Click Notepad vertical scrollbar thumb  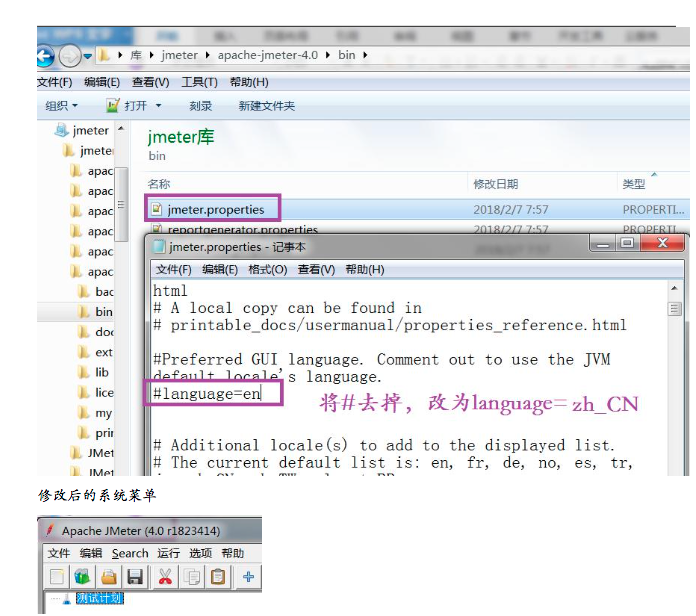[674, 308]
